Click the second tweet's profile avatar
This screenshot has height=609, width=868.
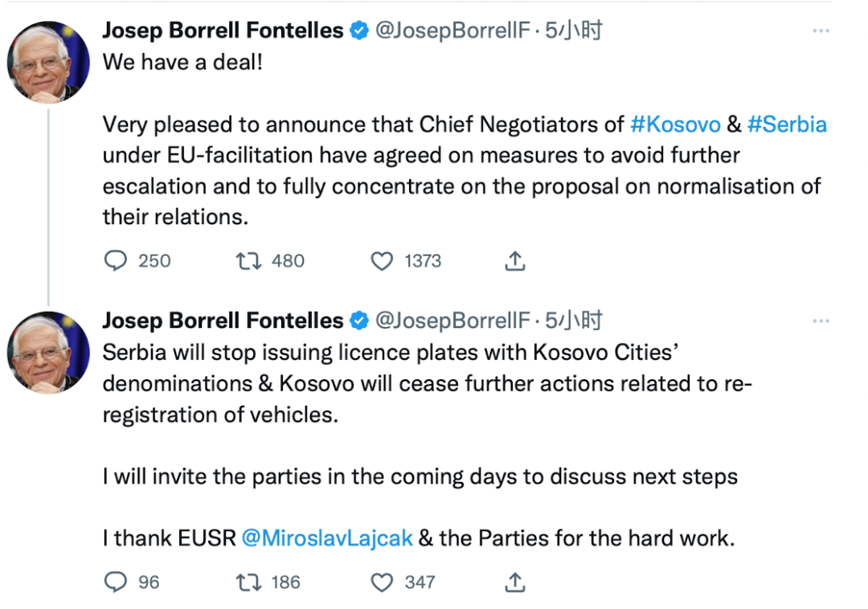(x=48, y=353)
